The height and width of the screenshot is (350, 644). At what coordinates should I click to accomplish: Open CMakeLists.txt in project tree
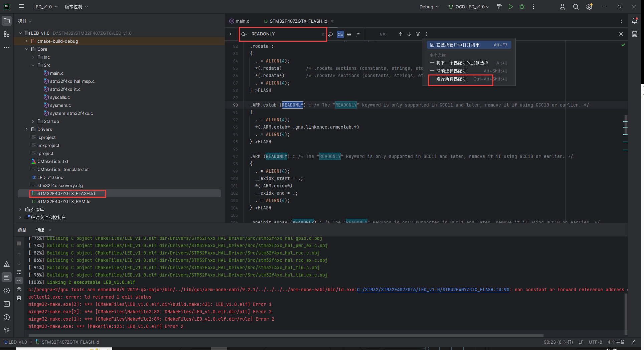tap(53, 162)
